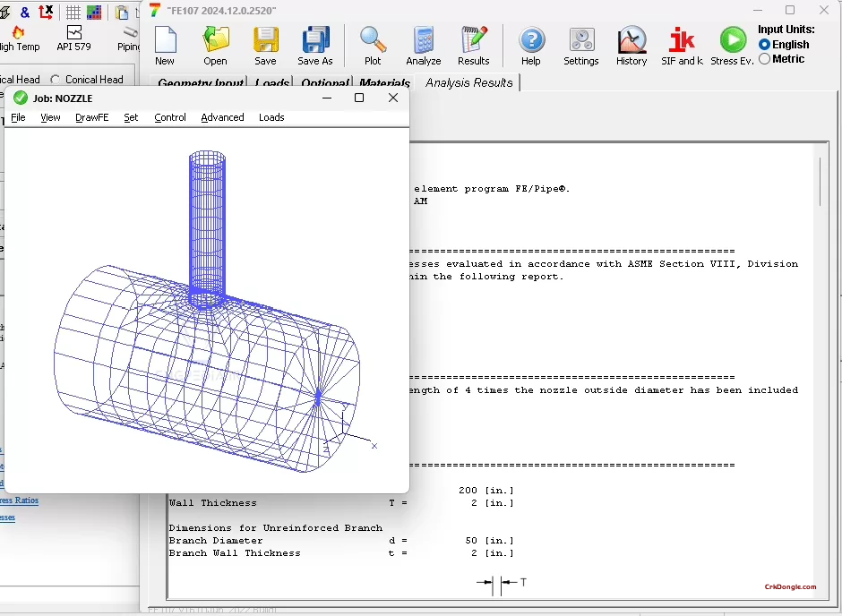842x616 pixels.
Task: Click the '50 [in.]' branch diameter value
Action: pos(489,541)
